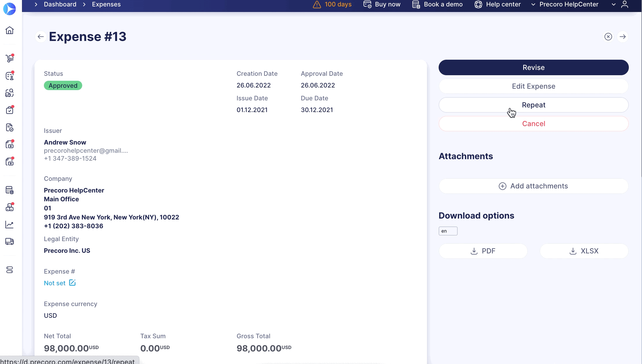The image size is (642, 364).
Task: Click the configuration toggles sidebar icon
Action: click(10, 270)
